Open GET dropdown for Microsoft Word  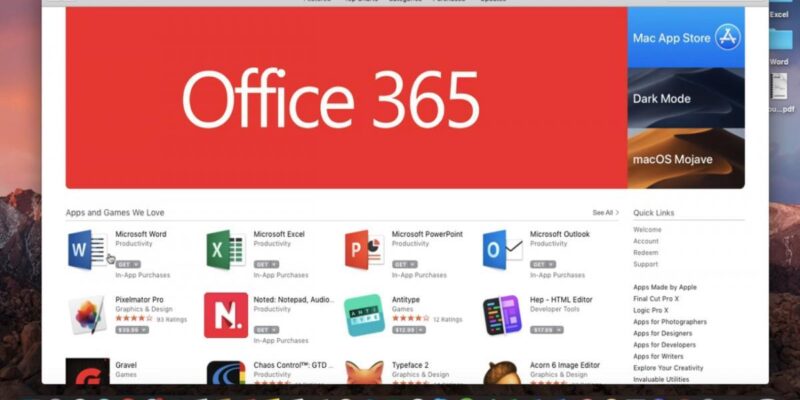coord(128,264)
